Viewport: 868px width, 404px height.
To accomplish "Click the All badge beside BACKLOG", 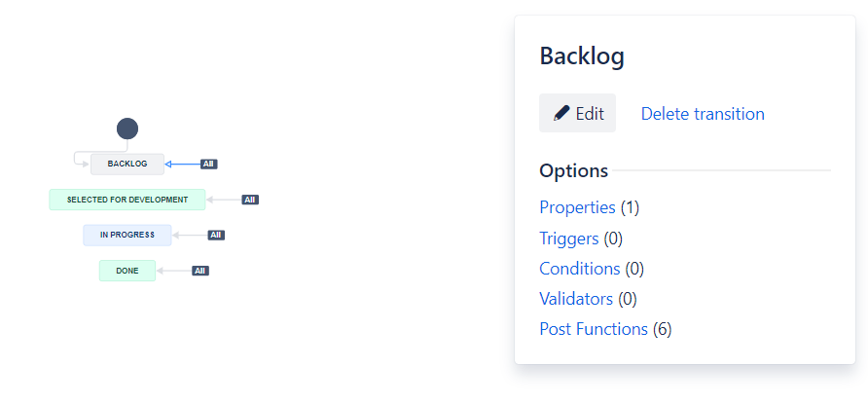I will [208, 164].
